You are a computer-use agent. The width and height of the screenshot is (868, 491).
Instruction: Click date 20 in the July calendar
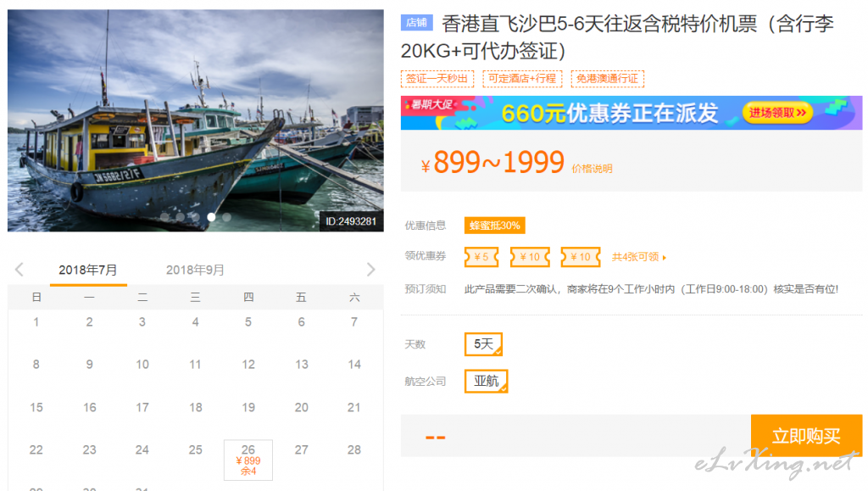tap(301, 407)
